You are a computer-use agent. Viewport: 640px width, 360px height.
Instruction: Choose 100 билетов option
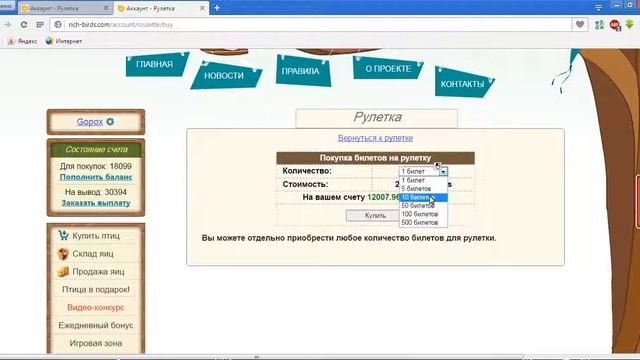(423, 214)
